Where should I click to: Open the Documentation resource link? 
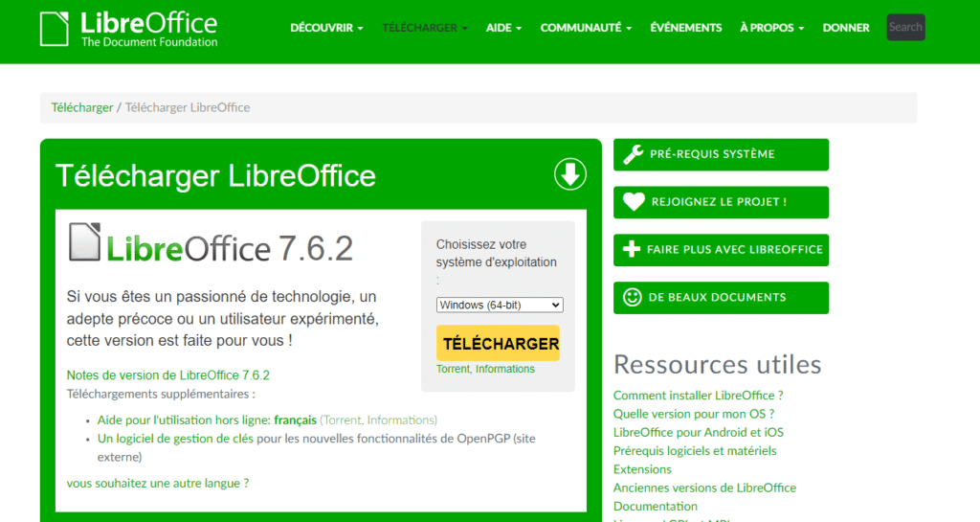[655, 507]
